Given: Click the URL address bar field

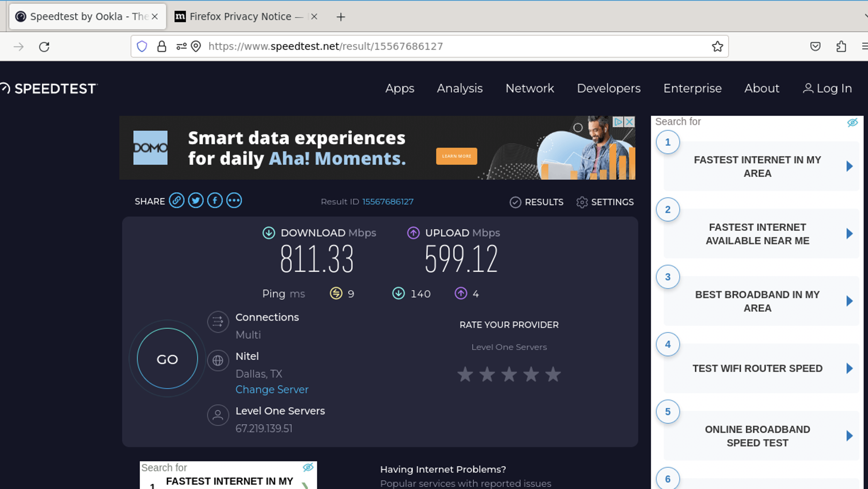Looking at the screenshot, I should 425,46.
